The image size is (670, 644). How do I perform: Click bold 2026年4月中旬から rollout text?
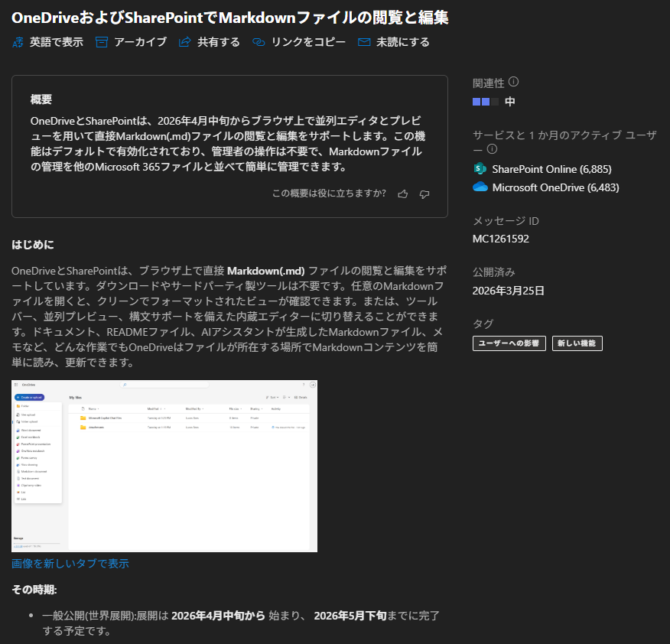pyautogui.click(x=218, y=616)
